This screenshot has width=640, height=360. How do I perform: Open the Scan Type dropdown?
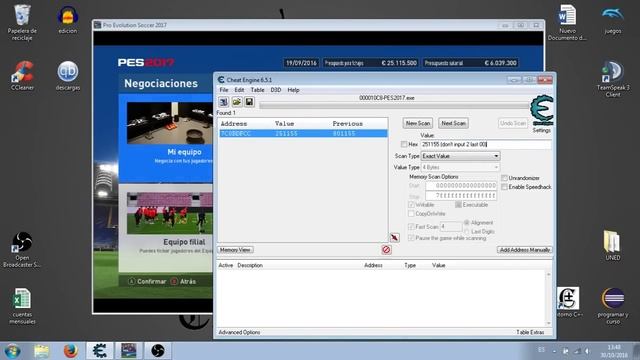[460, 156]
